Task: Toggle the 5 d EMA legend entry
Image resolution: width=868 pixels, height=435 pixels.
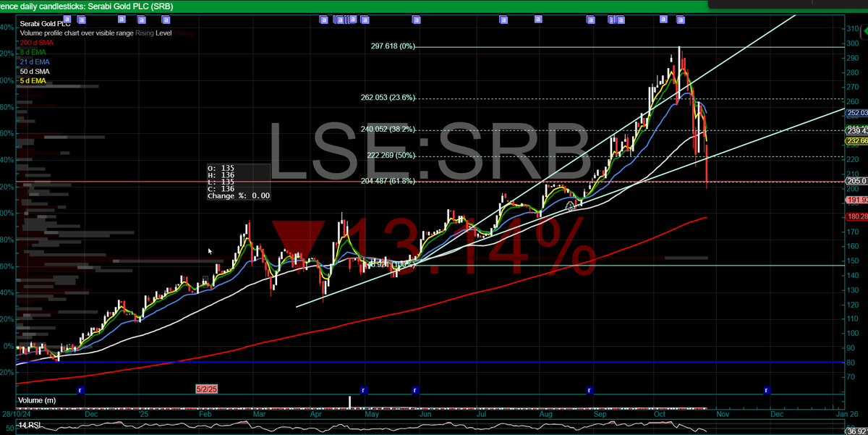Action: 33,80
